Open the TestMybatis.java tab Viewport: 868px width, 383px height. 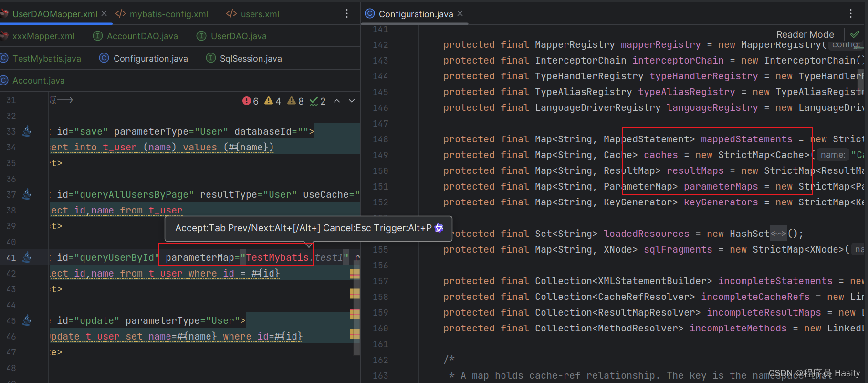(x=41, y=59)
